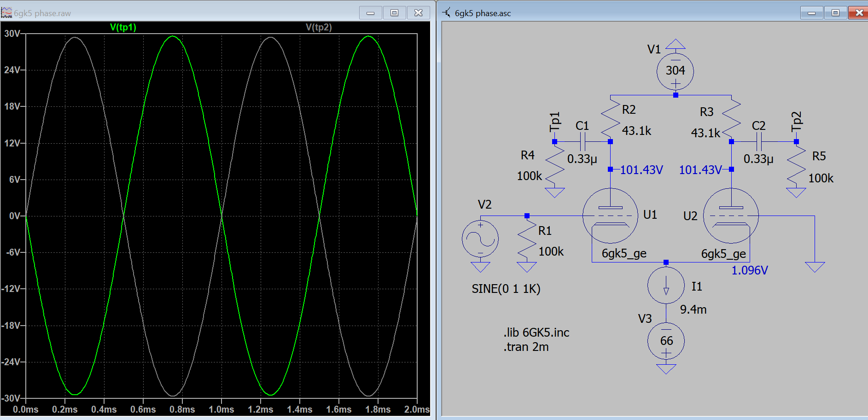Minimize the 6gk5 phase.raw window

371,13
